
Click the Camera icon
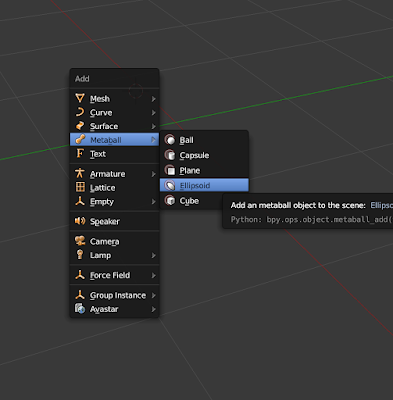(x=80, y=241)
